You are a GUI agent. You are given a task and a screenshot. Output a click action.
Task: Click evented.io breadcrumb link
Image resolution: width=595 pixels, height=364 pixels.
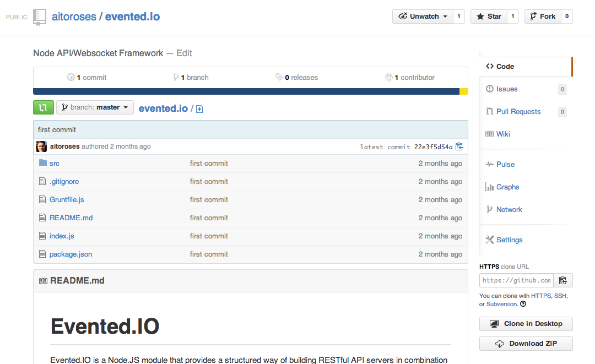(163, 108)
